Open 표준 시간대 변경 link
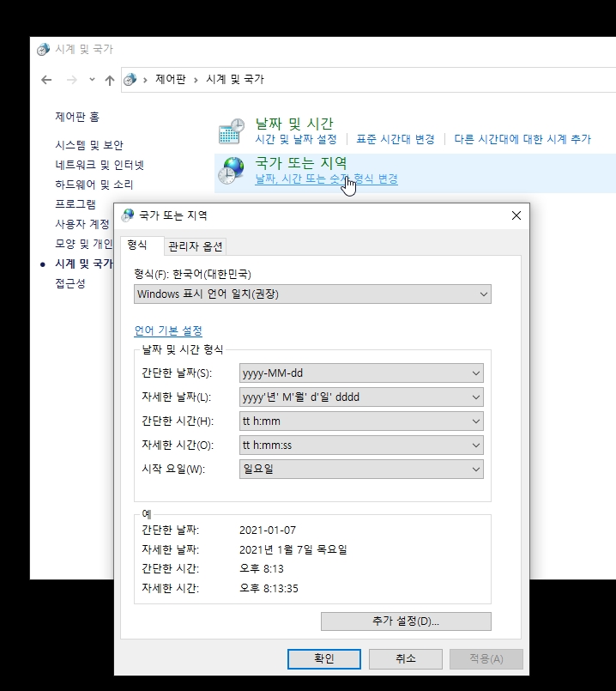This screenshot has width=616, height=691. pos(396,139)
